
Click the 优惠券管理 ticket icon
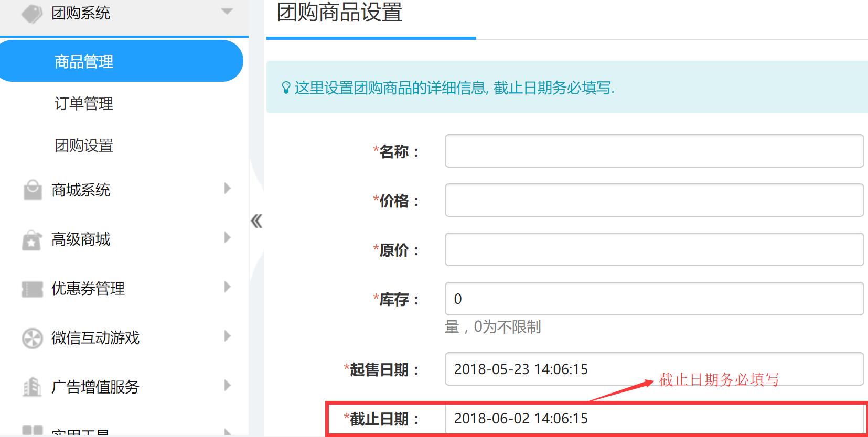32,289
